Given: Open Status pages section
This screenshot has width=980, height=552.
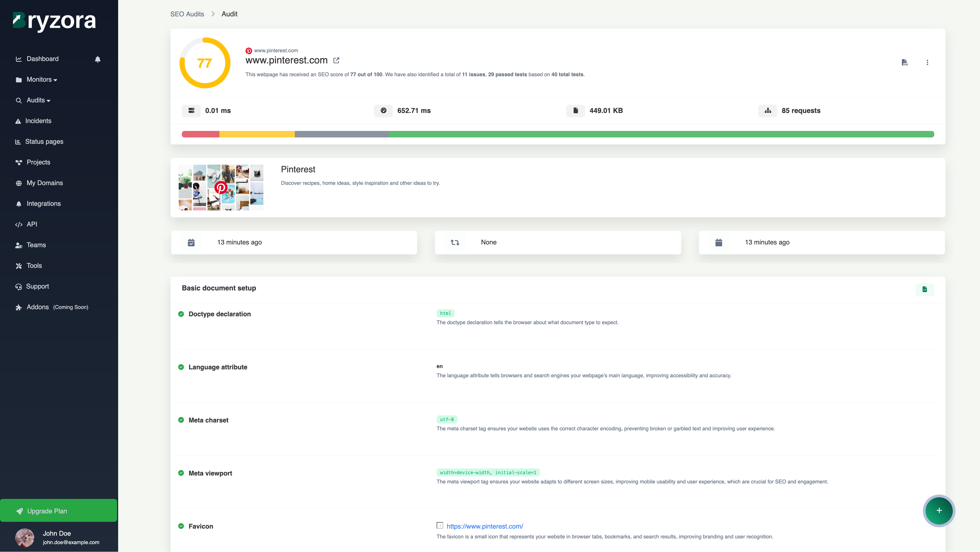Looking at the screenshot, I should (44, 142).
